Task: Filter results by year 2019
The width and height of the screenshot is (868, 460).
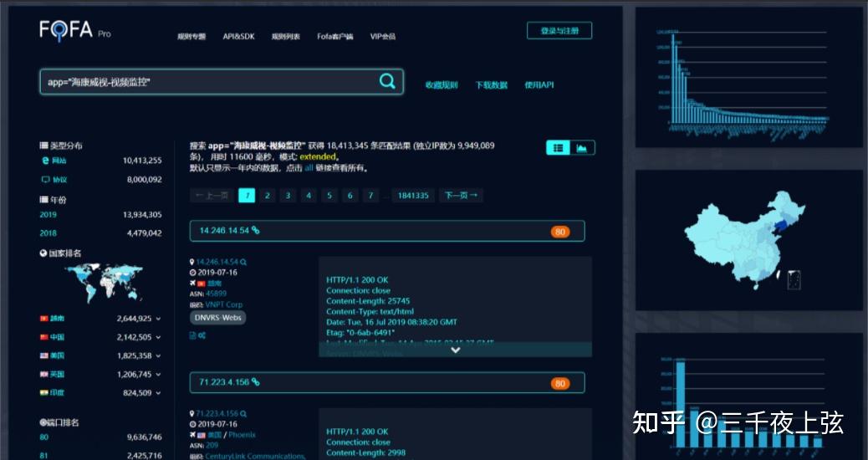Action: pos(49,215)
